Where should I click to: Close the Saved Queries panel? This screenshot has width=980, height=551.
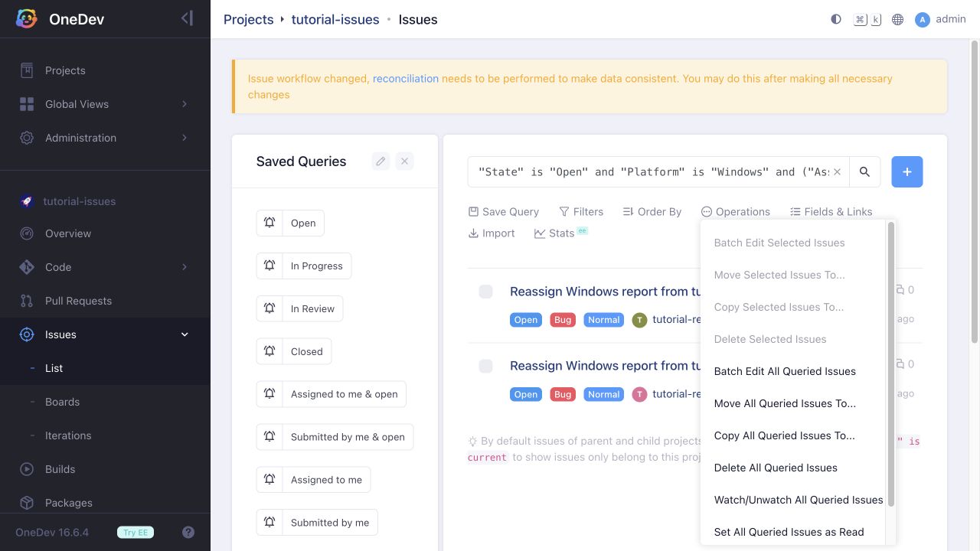pos(405,161)
